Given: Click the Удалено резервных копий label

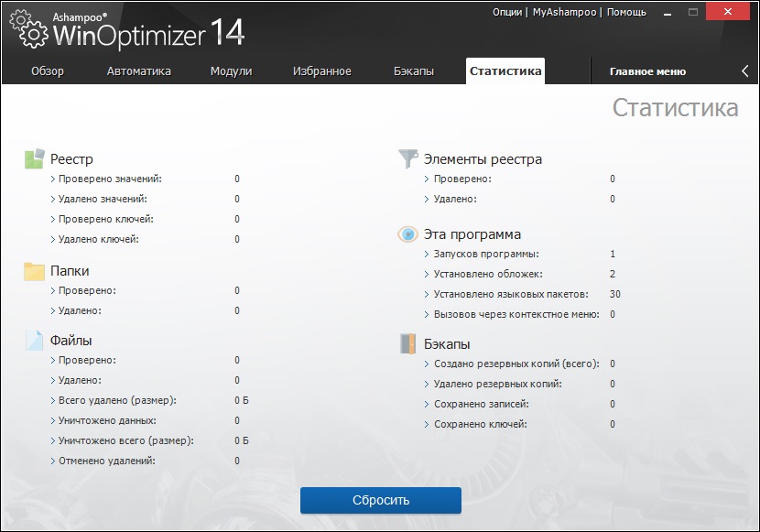Looking at the screenshot, I should click(498, 385).
